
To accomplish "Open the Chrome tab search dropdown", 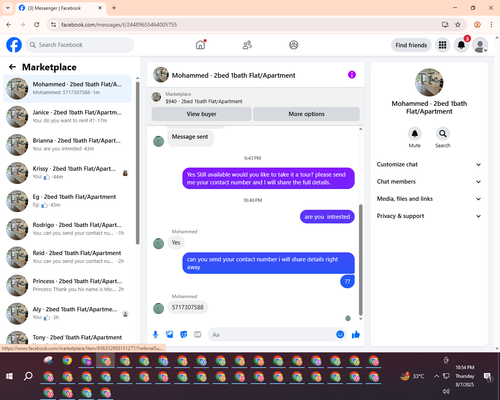I will (x=8, y=8).
